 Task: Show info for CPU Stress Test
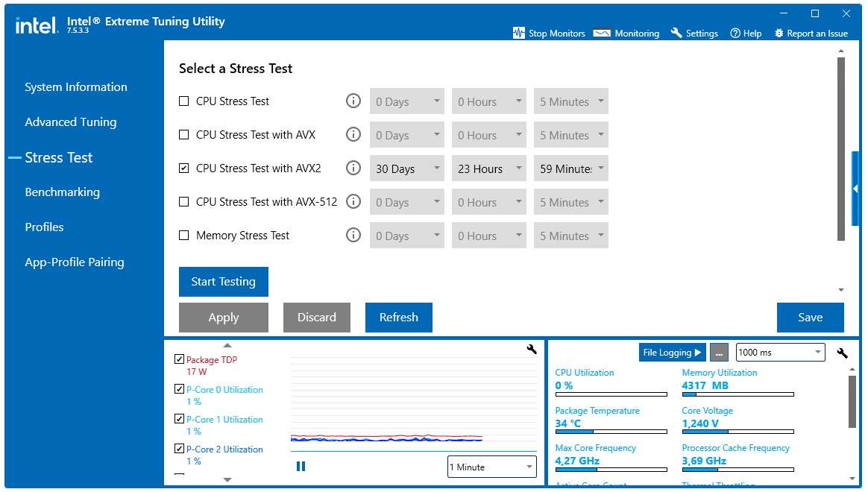click(353, 101)
